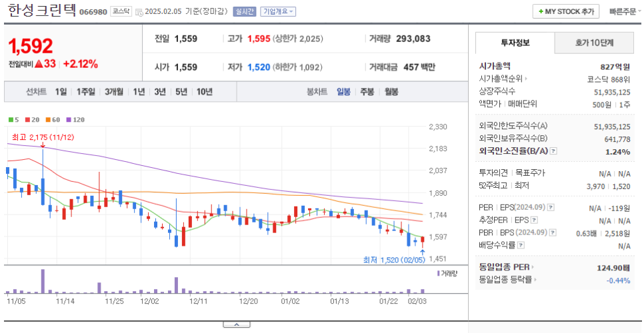Click the 12/02 date label on the chart axis
Viewport: 644px width, 333px height.
[149, 302]
